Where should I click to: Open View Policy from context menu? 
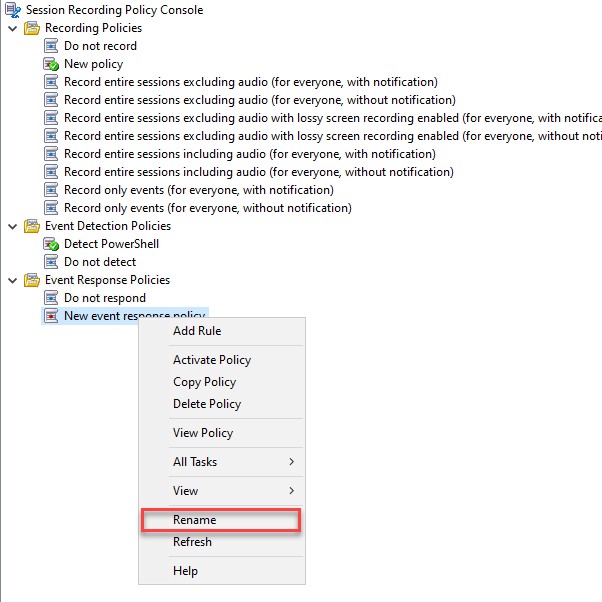click(222, 433)
